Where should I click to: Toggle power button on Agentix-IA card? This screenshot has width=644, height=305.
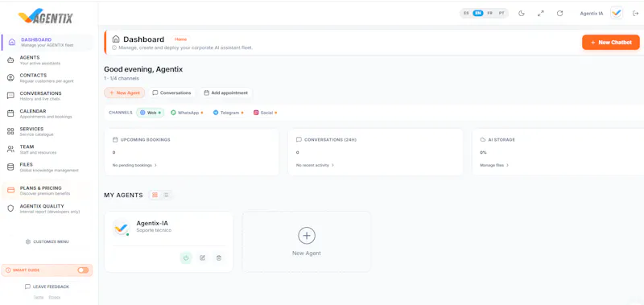coord(186,258)
